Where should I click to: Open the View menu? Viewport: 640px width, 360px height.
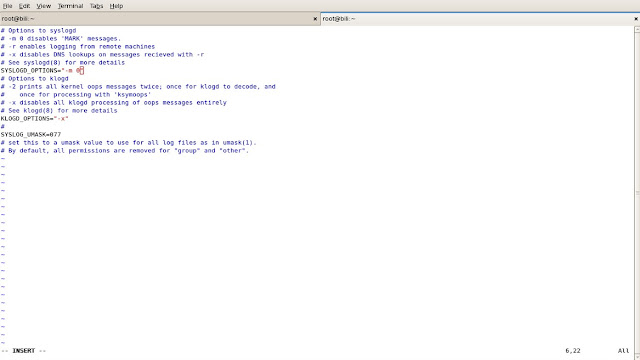click(43, 6)
